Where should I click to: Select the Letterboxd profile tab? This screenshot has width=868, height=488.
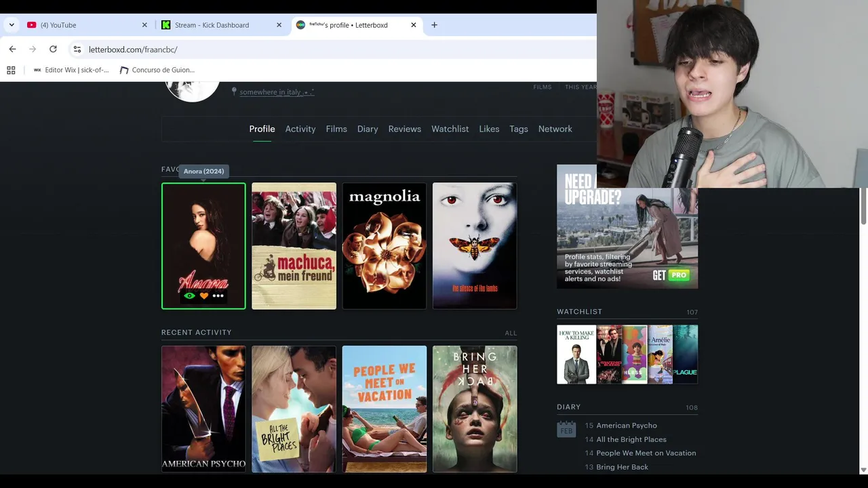pos(356,25)
